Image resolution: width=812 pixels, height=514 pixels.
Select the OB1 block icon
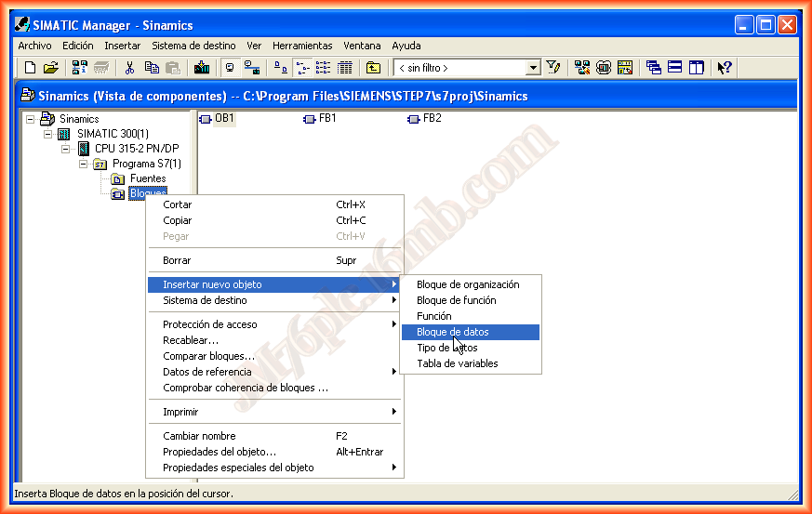(x=217, y=119)
